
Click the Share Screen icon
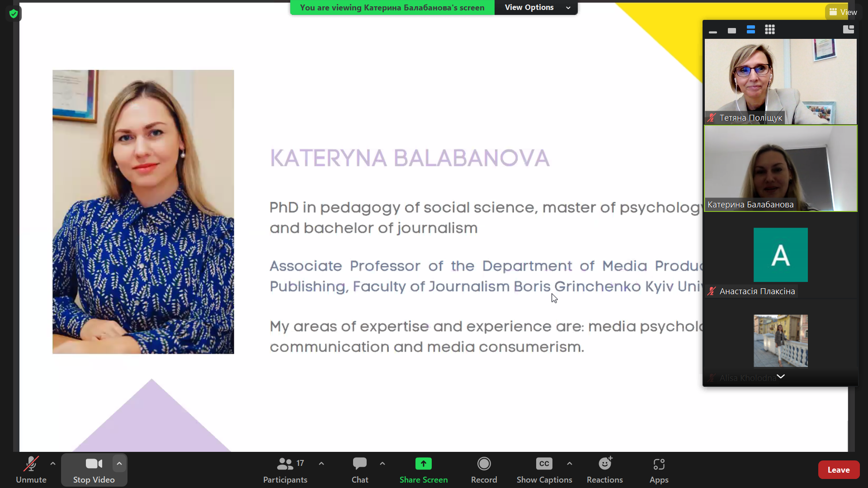423,464
